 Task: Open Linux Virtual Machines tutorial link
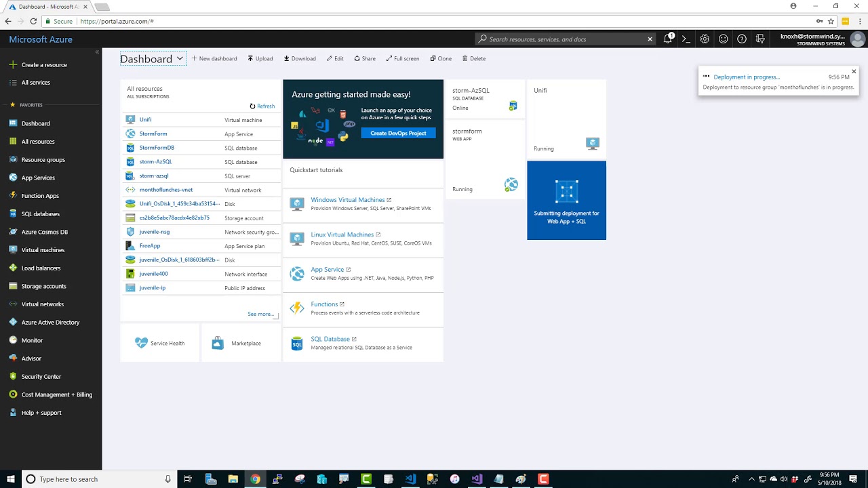click(342, 235)
